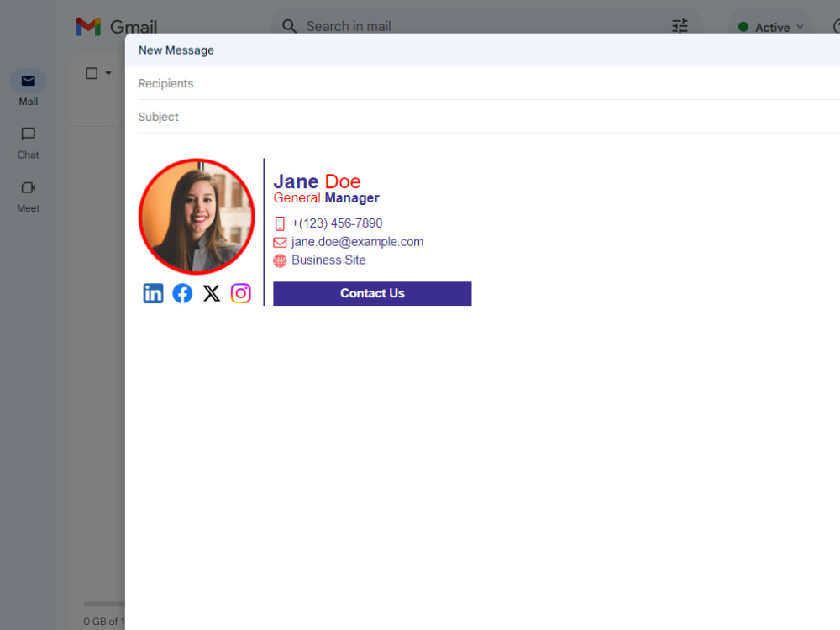The width and height of the screenshot is (840, 630).
Task: Click Jane Doe's profile photo
Action: pyautogui.click(x=197, y=217)
